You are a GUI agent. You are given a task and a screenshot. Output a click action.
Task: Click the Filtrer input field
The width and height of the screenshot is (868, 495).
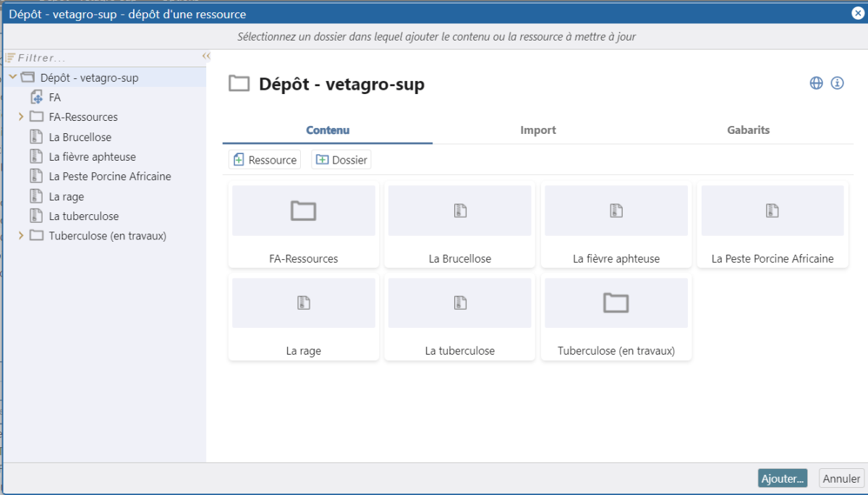pyautogui.click(x=109, y=58)
